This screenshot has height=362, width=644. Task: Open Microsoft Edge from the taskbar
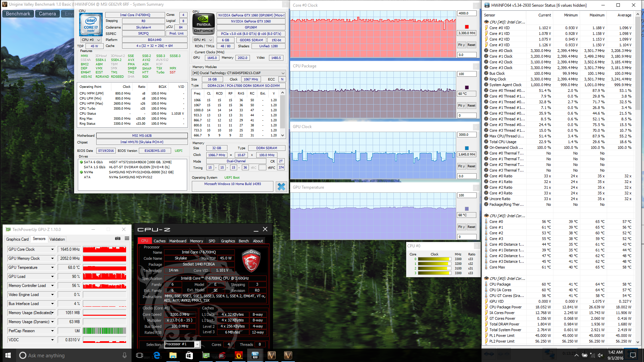(x=157, y=355)
